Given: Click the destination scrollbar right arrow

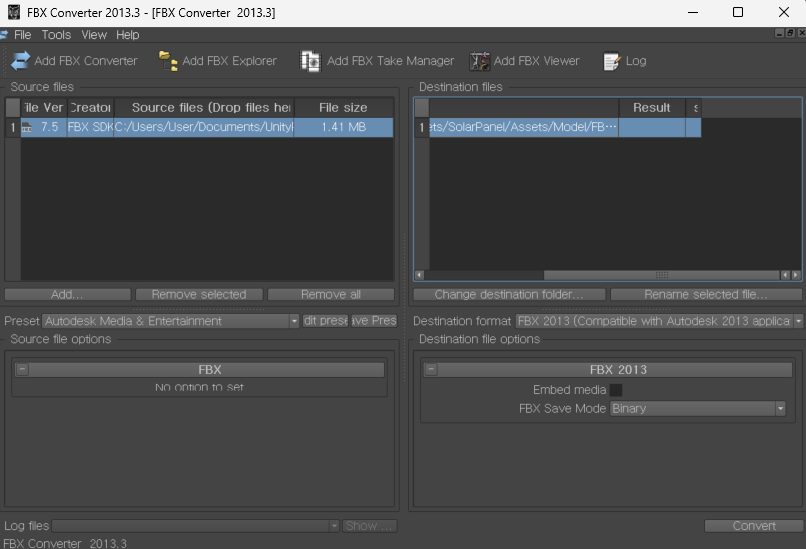Looking at the screenshot, I should click(796, 275).
